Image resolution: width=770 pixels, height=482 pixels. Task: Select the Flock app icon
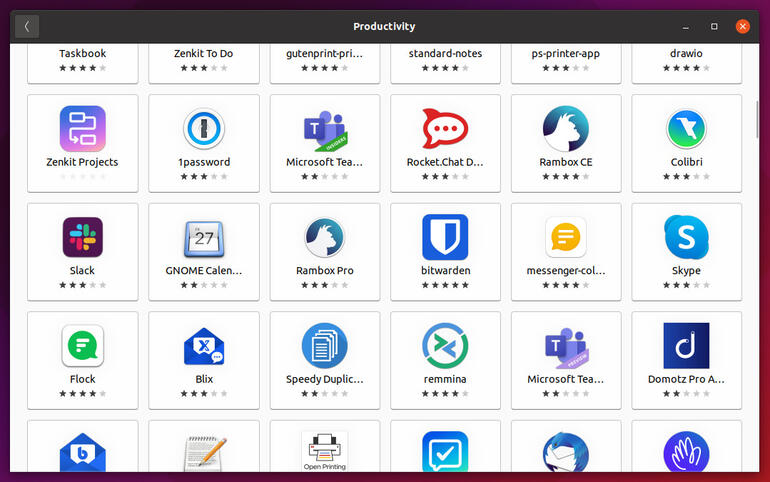82,346
